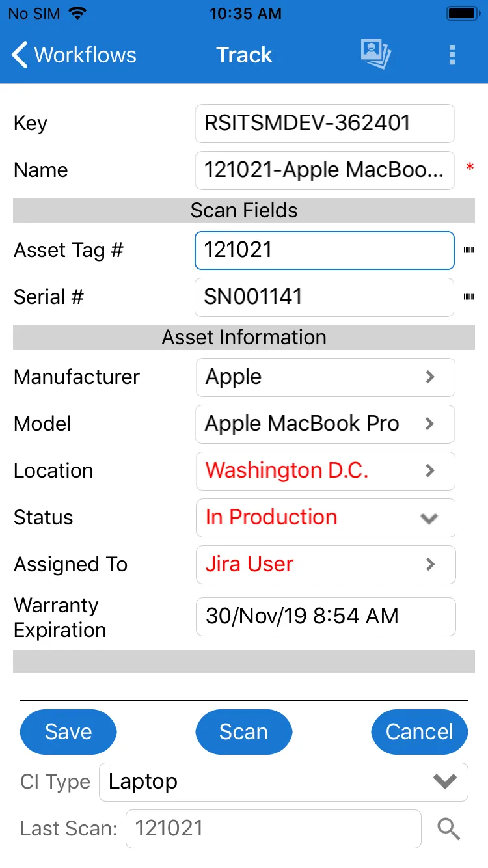This screenshot has height=868, width=488.
Task: Click the Scan button
Action: (244, 732)
